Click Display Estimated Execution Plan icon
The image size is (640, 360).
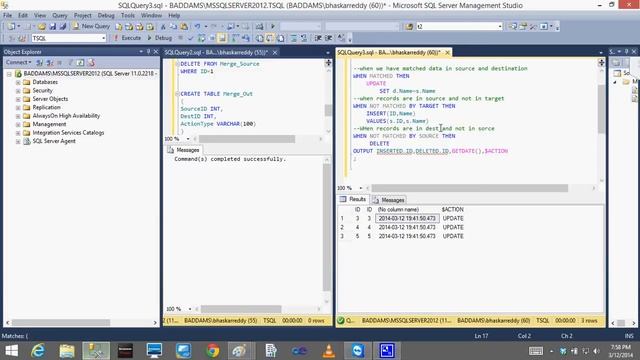point(201,38)
